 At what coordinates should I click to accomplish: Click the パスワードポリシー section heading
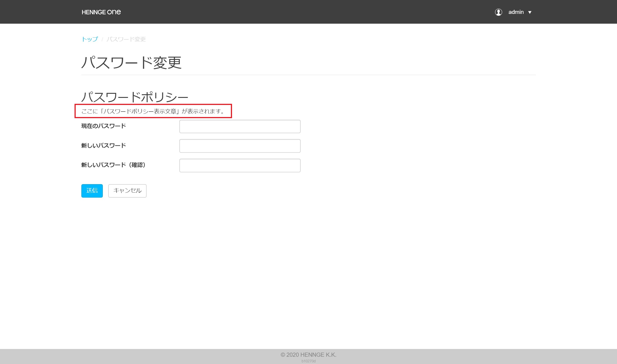(x=134, y=97)
